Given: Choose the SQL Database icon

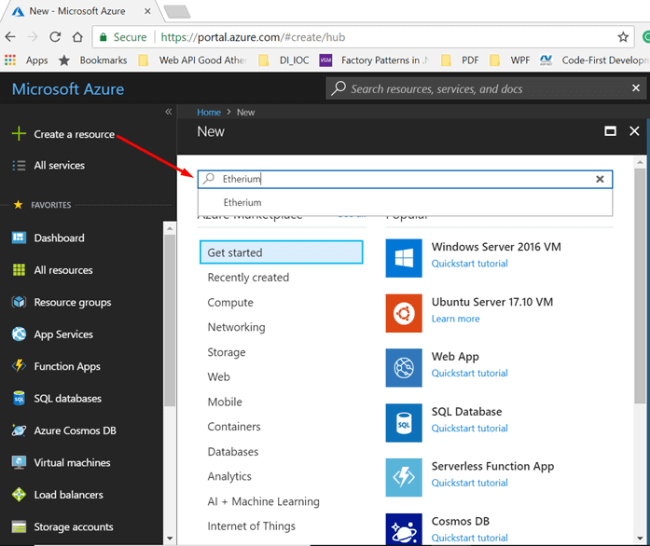Looking at the screenshot, I should (403, 422).
